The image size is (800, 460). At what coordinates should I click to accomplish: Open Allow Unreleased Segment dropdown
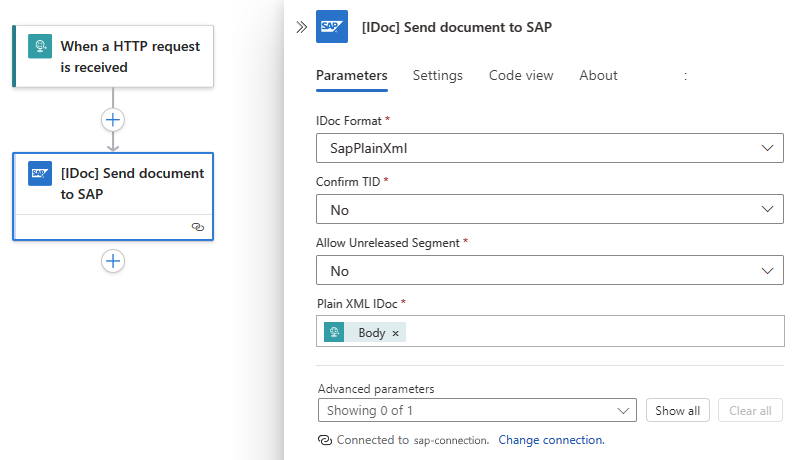tap(549, 271)
